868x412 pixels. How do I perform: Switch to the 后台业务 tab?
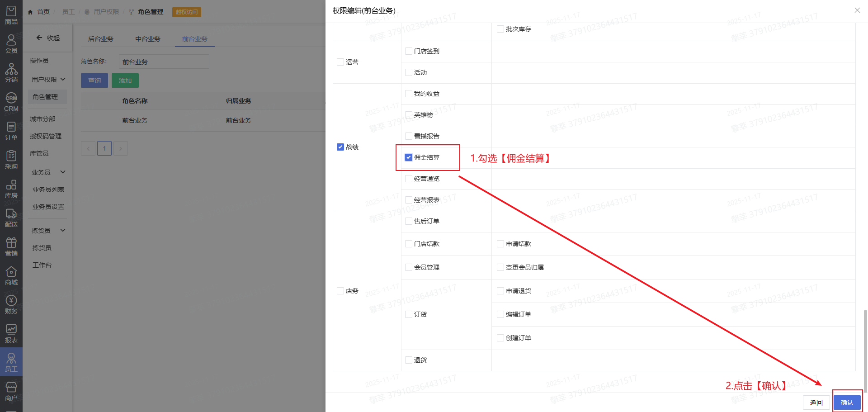coord(100,39)
